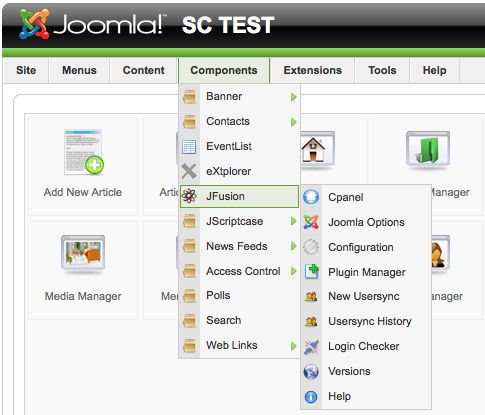
Task: Open the Tools menu
Action: click(x=382, y=70)
